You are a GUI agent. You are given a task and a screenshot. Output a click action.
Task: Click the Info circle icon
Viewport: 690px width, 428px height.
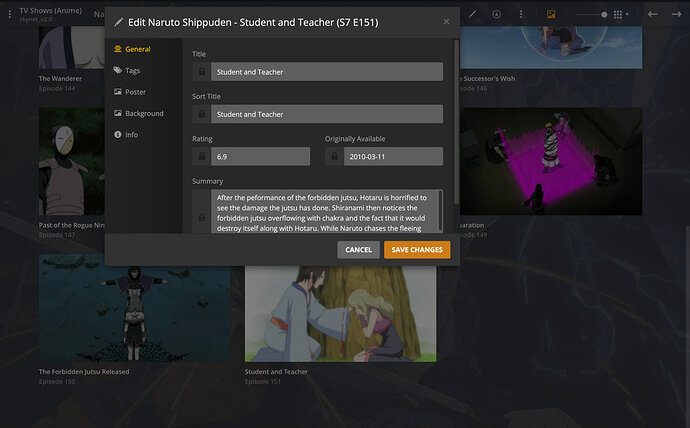117,134
